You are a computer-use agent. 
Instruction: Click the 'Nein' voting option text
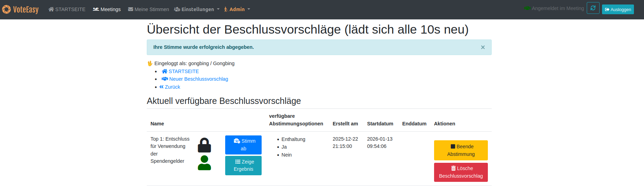click(x=287, y=155)
